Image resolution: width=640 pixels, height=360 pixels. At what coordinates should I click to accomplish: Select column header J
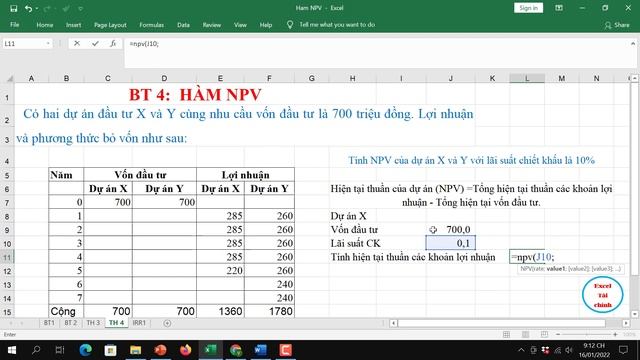pos(451,78)
